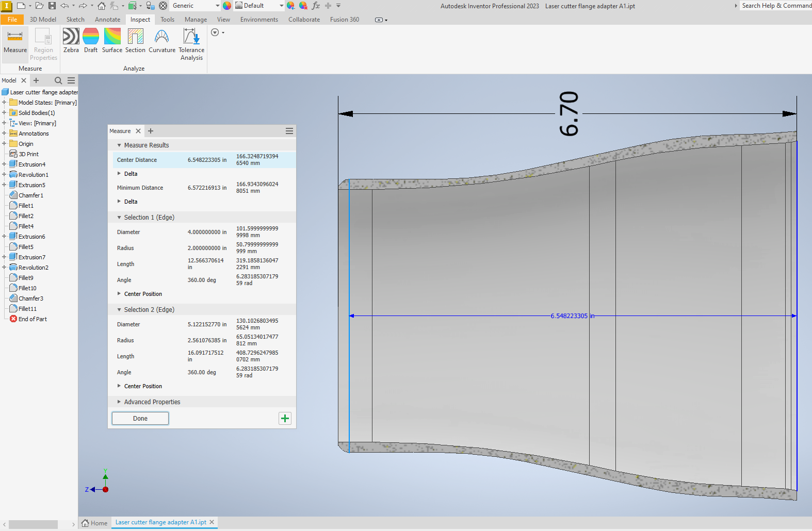This screenshot has width=812, height=531.
Task: Switch to the Sketch ribbon tab
Action: [x=75, y=20]
